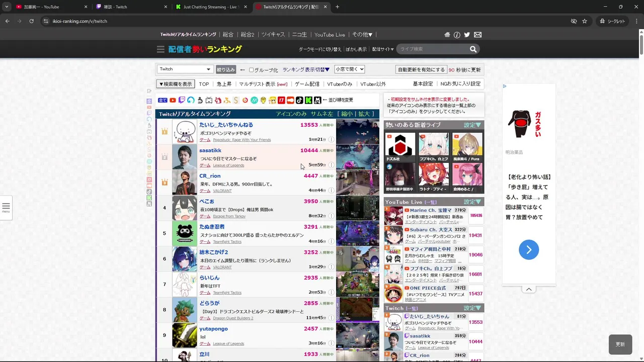The width and height of the screenshot is (644, 362).
Task: Expand ▼検索欄を表示 search panel
Action: point(175,84)
